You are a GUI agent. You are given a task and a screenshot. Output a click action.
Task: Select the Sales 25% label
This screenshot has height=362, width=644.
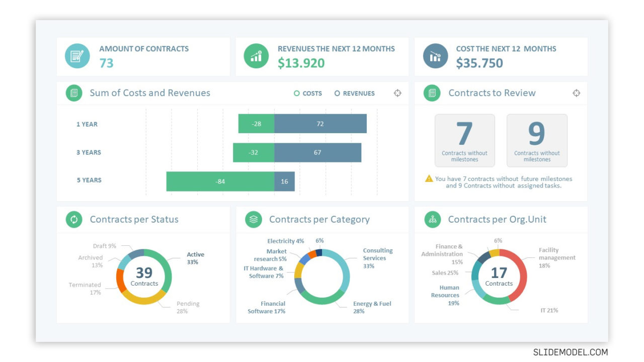445,273
